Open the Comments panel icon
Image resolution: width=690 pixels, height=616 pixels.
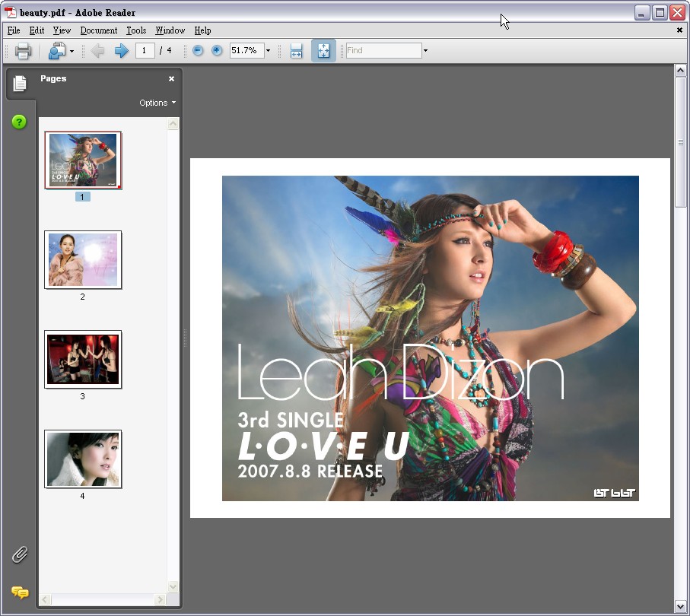[x=20, y=592]
